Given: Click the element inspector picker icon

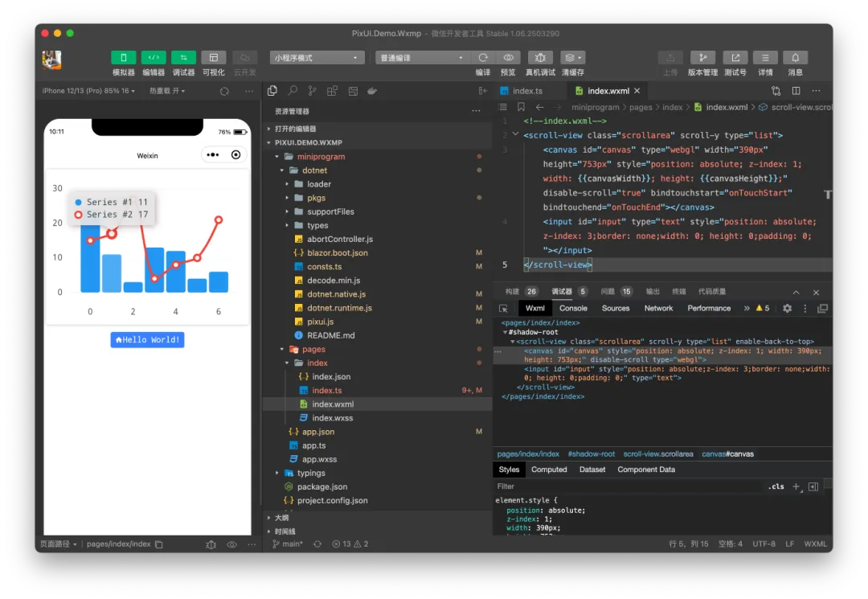Looking at the screenshot, I should coord(503,309).
